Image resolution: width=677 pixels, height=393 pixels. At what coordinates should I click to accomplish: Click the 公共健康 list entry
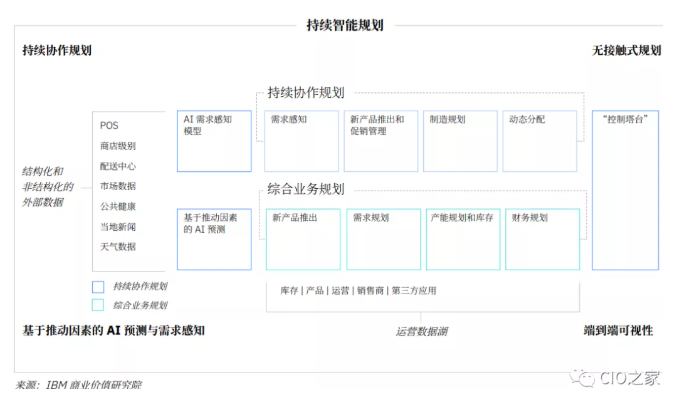[118, 206]
